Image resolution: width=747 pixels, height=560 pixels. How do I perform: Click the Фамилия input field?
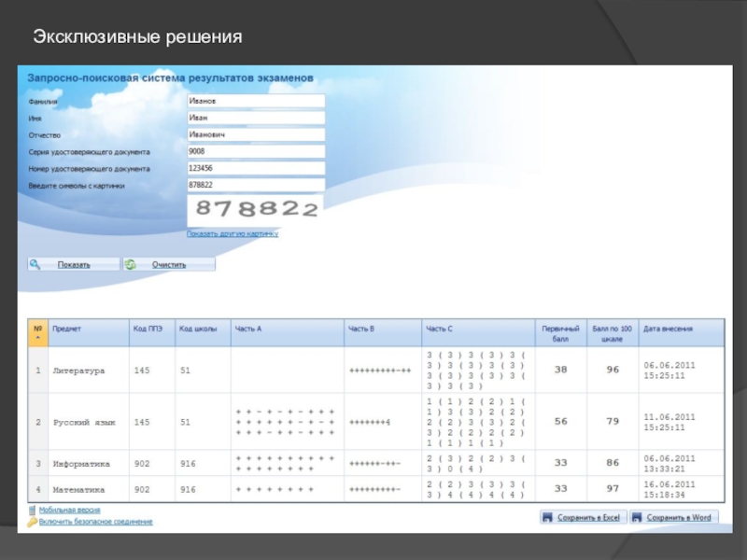click(256, 101)
